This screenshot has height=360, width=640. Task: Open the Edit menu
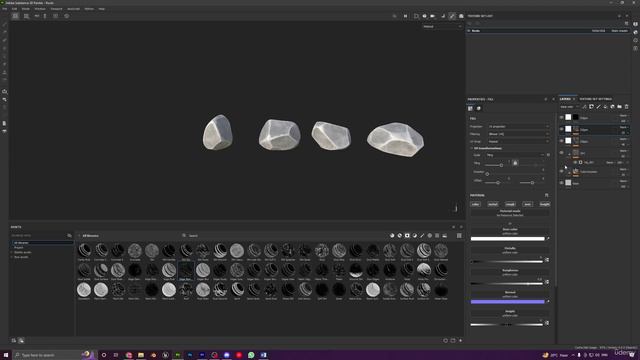[x=14, y=9]
